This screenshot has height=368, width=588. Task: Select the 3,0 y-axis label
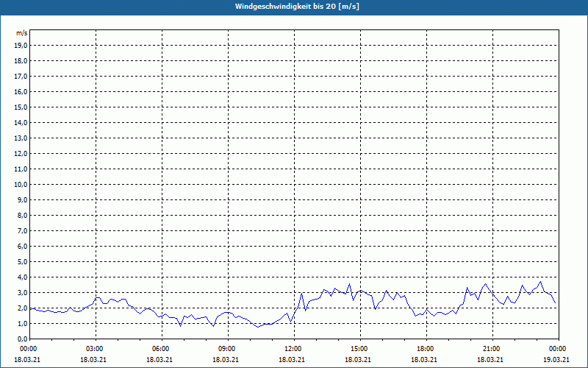tap(23, 292)
